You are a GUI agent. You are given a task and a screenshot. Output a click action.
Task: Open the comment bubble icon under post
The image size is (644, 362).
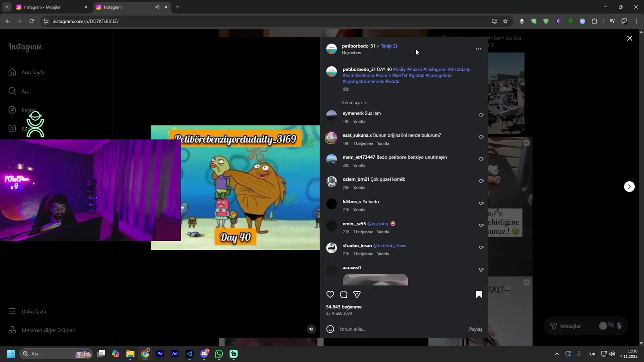344,295
